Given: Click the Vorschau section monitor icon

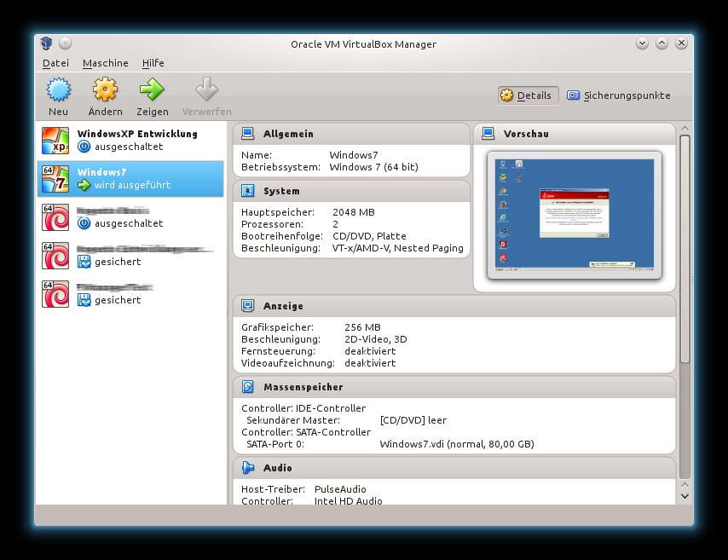Looking at the screenshot, I should tap(488, 134).
